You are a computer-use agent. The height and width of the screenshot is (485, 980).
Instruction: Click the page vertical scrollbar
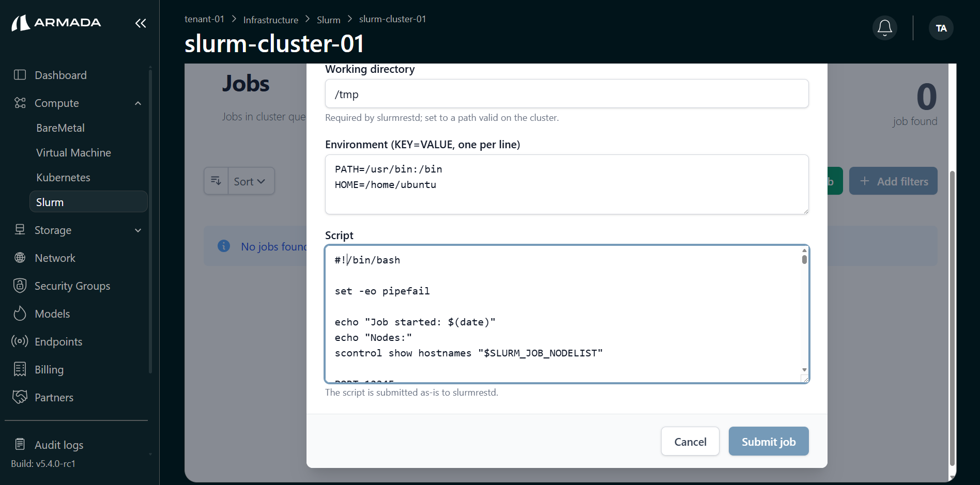(952, 318)
